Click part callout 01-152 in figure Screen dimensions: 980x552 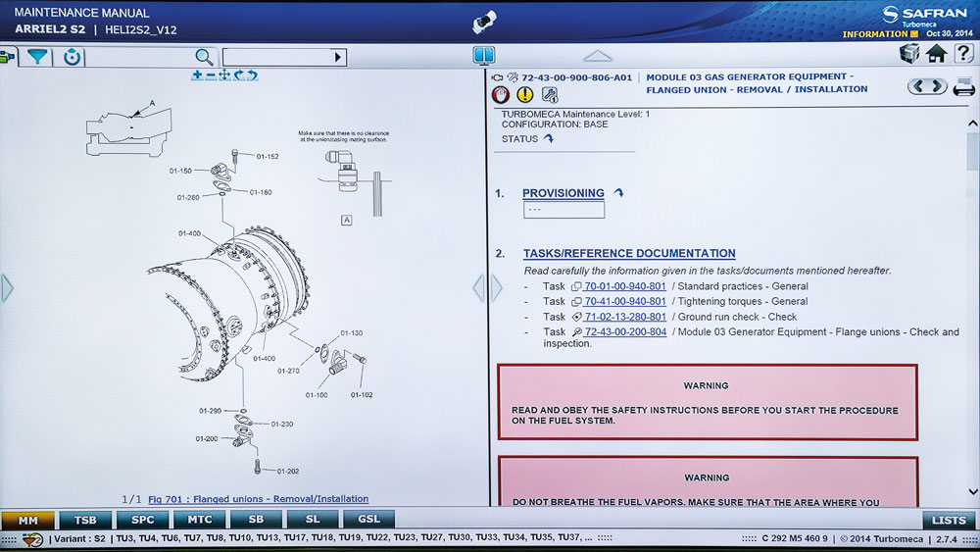(268, 156)
